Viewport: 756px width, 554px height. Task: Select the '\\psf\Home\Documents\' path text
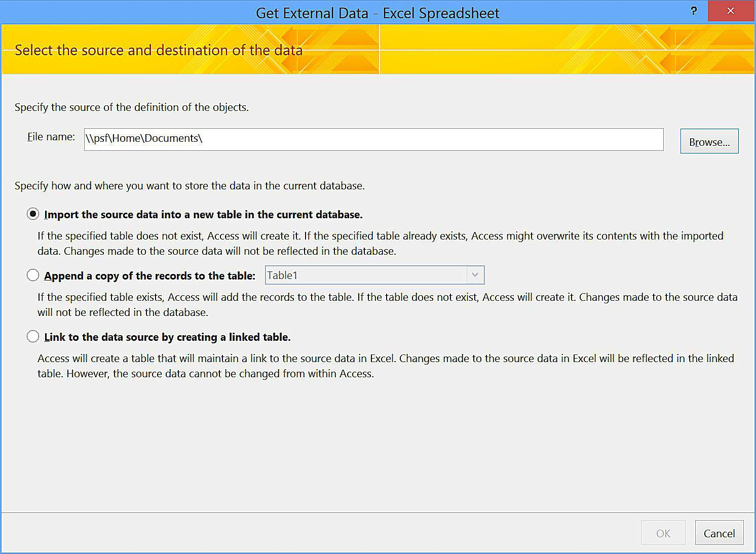pos(143,138)
